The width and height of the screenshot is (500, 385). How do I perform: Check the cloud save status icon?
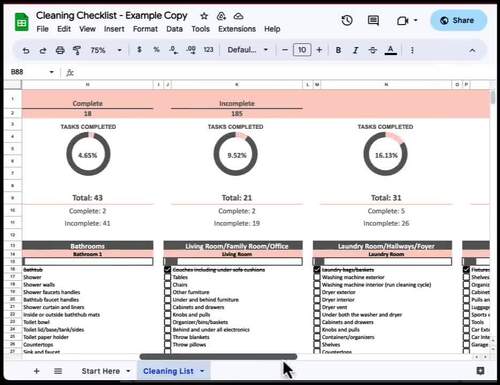tap(238, 16)
